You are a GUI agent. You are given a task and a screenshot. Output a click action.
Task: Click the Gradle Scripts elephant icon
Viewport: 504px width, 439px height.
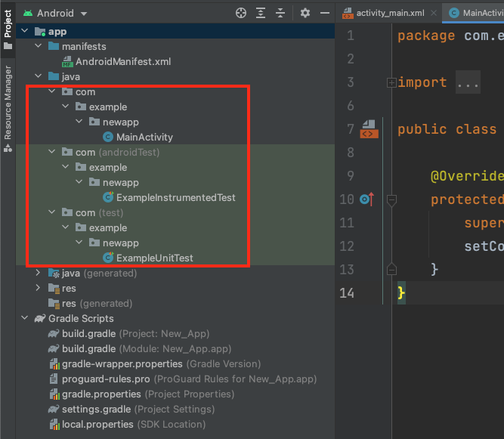point(40,318)
